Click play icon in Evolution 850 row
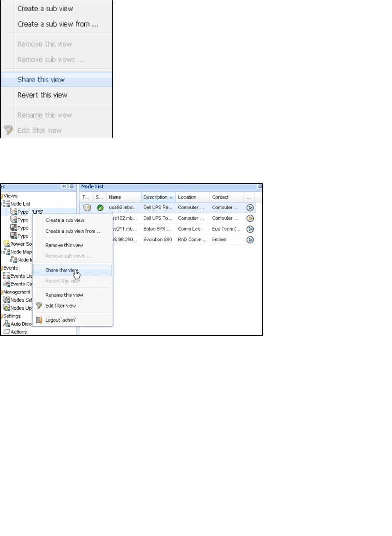The width and height of the screenshot is (392, 536). (x=250, y=240)
